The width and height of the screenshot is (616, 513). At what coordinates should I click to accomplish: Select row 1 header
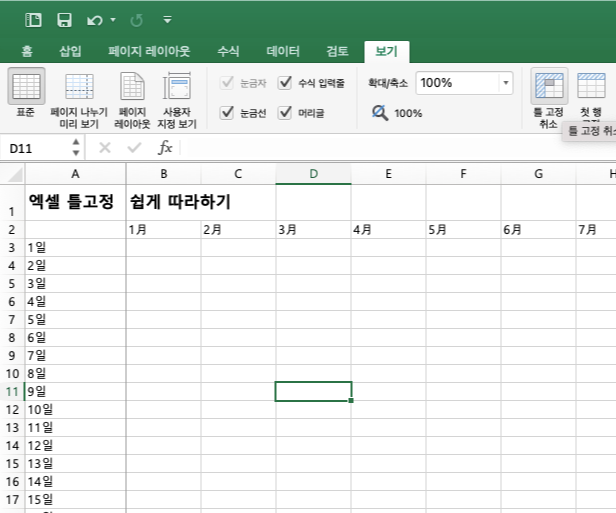click(x=12, y=203)
